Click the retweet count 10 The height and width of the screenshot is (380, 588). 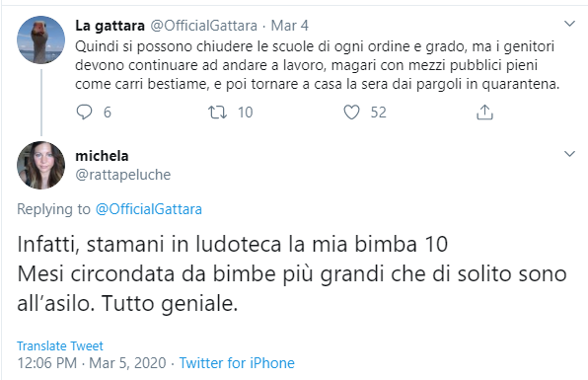click(246, 113)
